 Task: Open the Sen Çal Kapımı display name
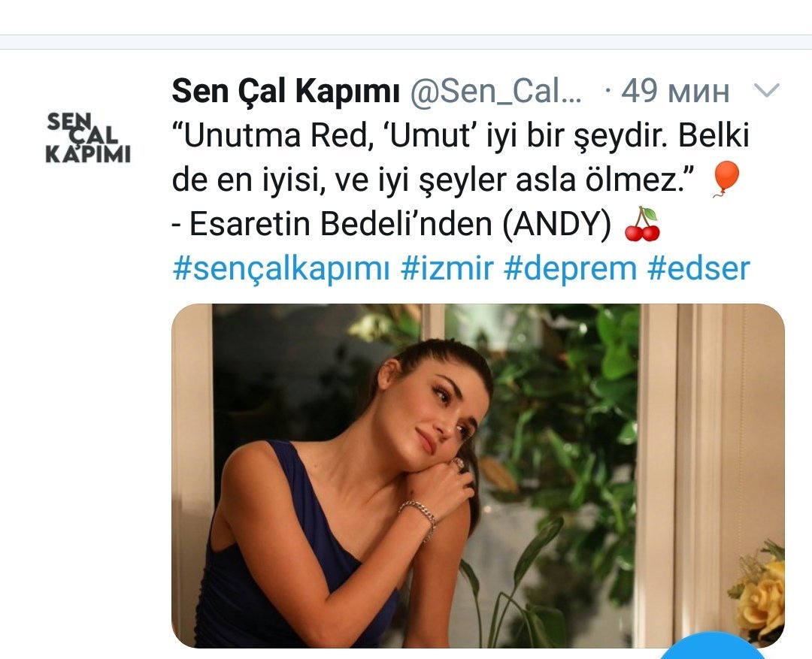[x=286, y=91]
